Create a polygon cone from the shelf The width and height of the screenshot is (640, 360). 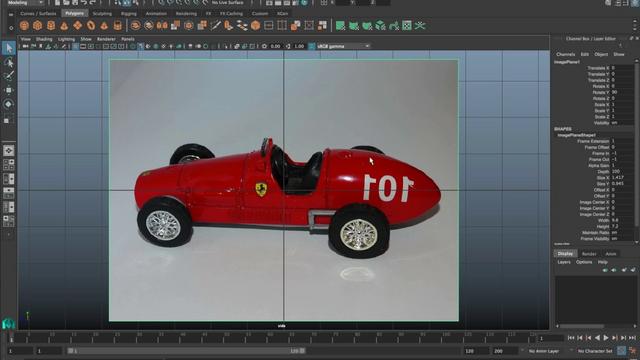[x=64, y=26]
